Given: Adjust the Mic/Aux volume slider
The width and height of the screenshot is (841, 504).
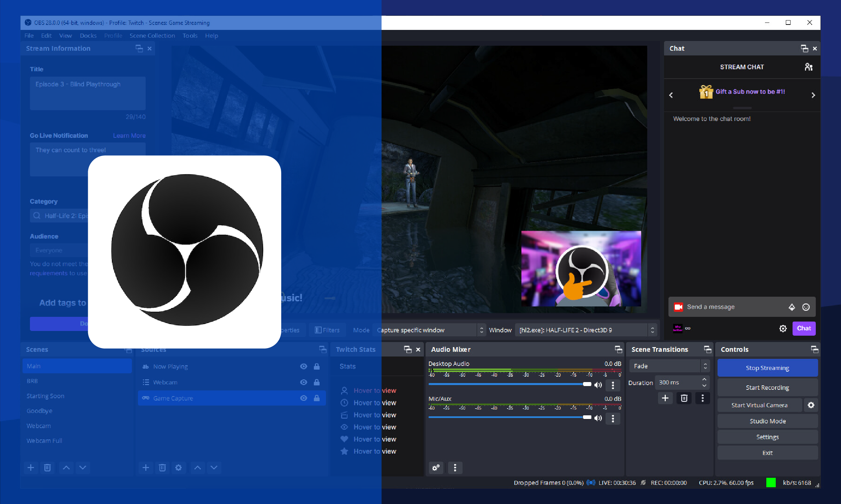Looking at the screenshot, I should (x=587, y=417).
